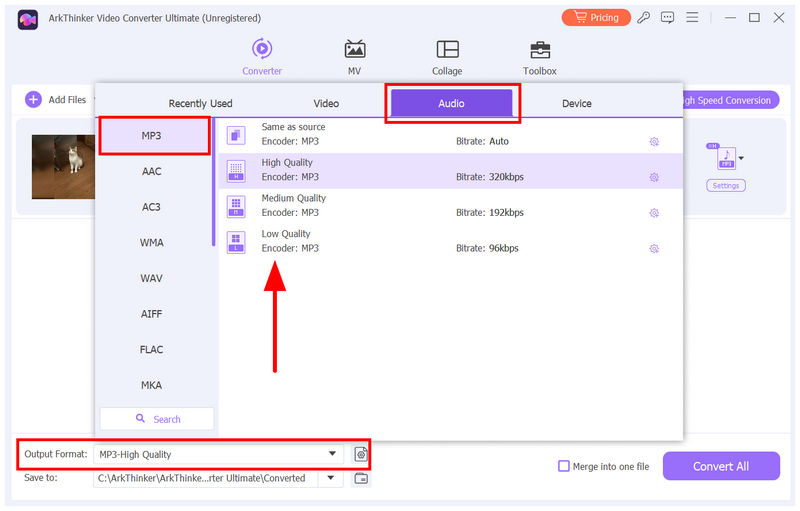Switch to Audio format tab
The width and height of the screenshot is (800, 511).
click(452, 103)
